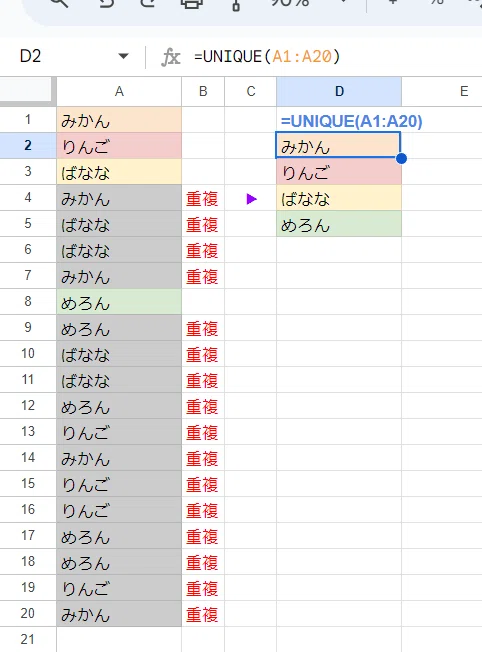This screenshot has height=652, width=482.
Task: Click cell A17 with めろん
Action: [119, 536]
